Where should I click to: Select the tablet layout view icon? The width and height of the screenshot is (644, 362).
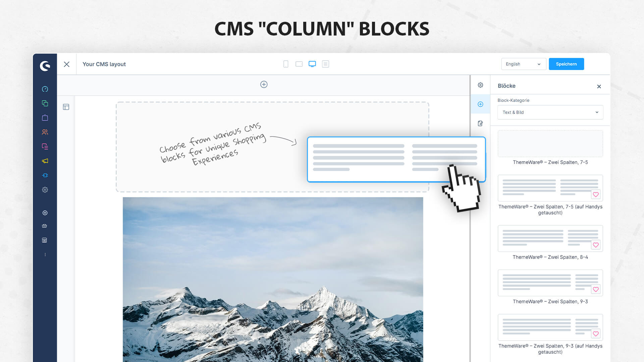[299, 64]
